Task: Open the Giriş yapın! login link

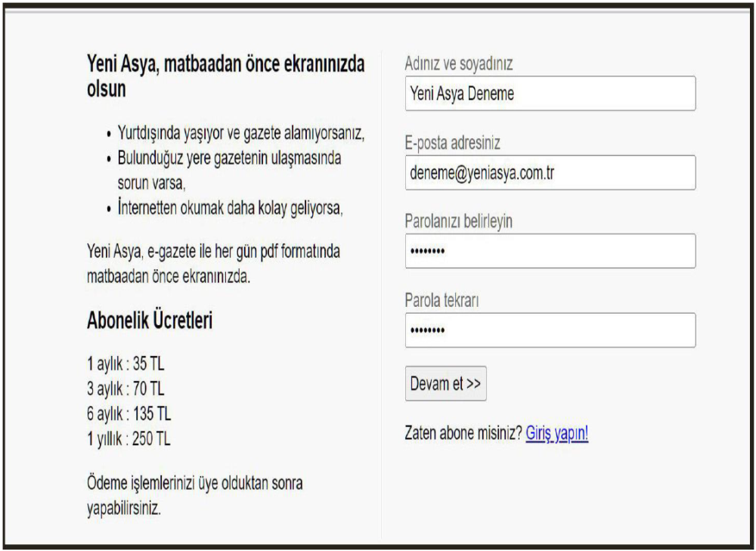Action: 557,433
